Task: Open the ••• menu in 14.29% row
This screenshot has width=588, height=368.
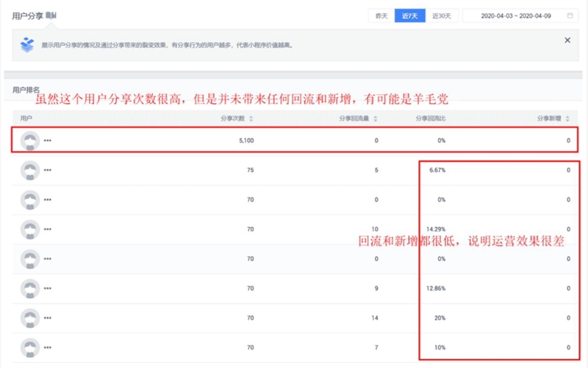Action: click(x=48, y=230)
